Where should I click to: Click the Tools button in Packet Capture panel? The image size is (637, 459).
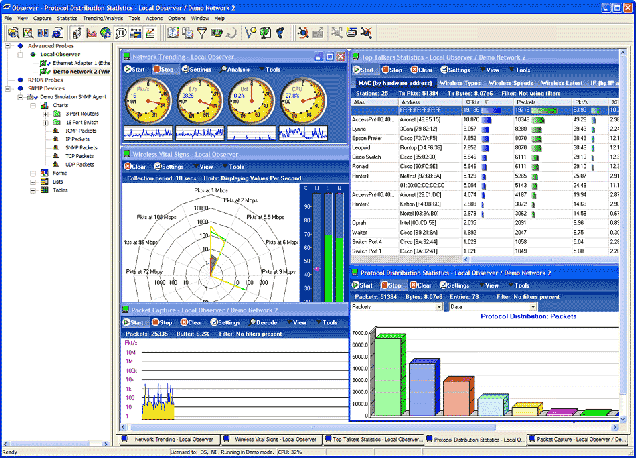point(329,323)
